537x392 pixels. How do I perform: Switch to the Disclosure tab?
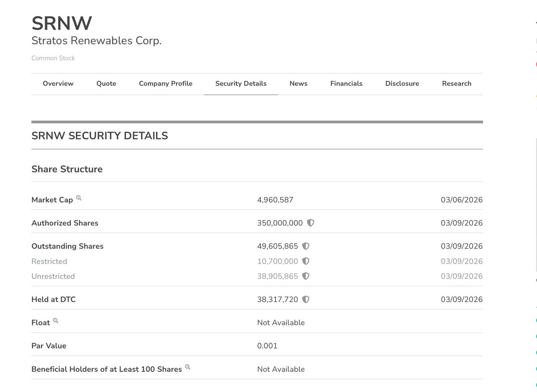coord(402,84)
